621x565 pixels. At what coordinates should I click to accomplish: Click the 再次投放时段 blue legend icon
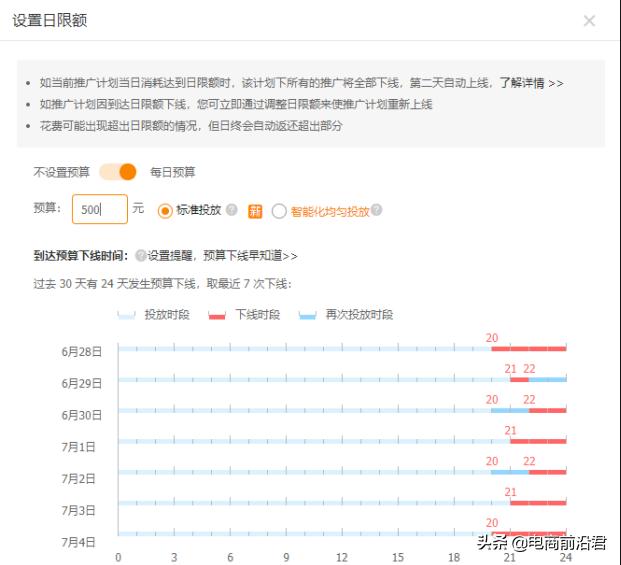point(307,315)
